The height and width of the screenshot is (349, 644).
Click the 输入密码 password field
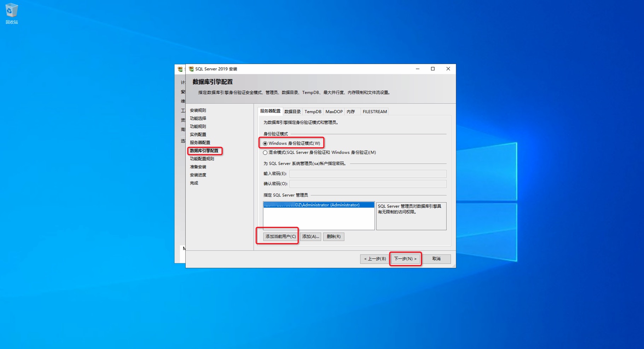[x=368, y=174]
